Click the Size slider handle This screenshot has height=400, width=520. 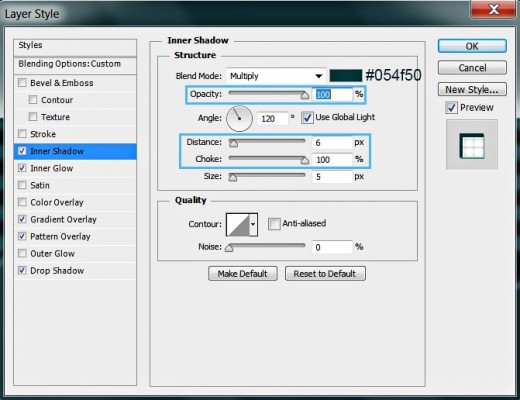click(x=233, y=177)
